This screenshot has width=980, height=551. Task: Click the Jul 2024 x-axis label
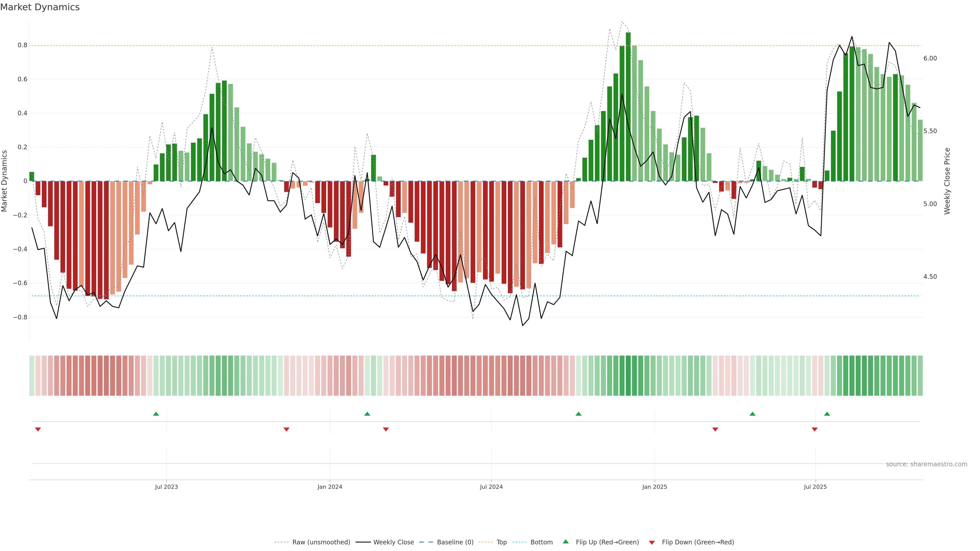point(491,487)
